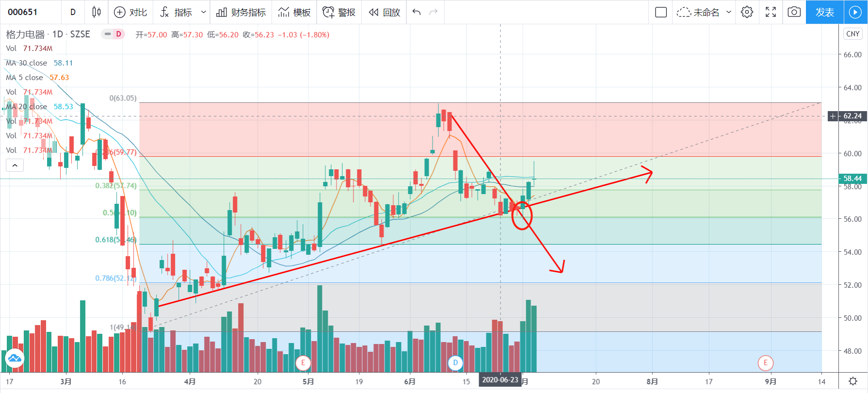Open chart settings gear icon
The height and width of the screenshot is (393, 868).
click(747, 12)
